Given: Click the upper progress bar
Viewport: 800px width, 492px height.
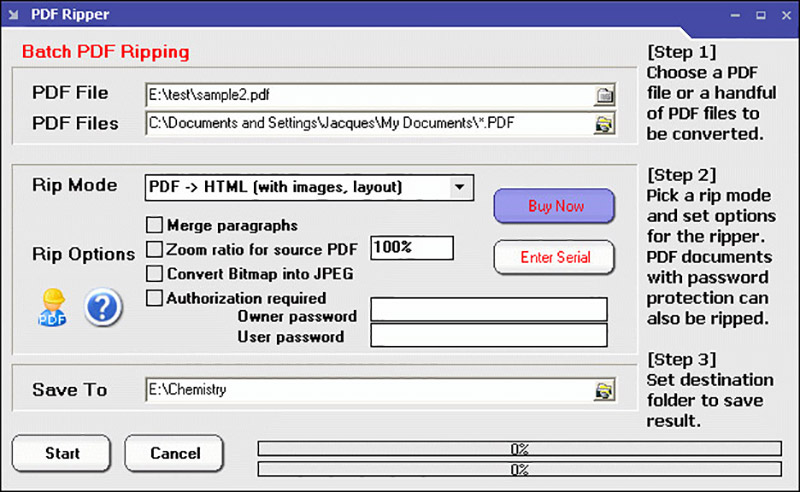Looking at the screenshot, I should [519, 449].
